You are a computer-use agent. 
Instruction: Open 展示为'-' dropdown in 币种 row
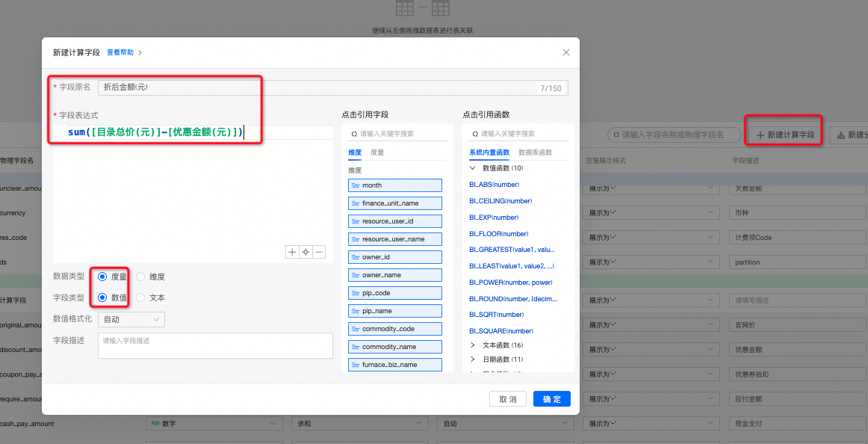pyautogui.click(x=651, y=213)
